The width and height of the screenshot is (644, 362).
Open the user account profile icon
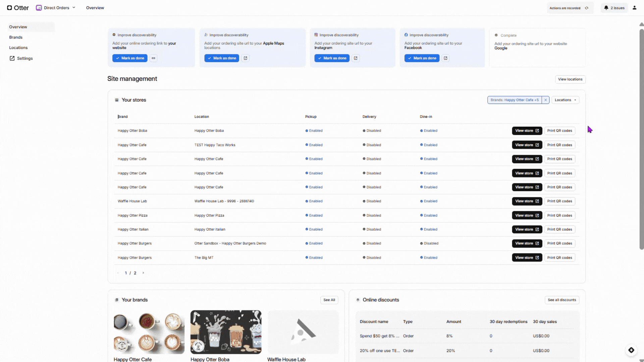634,8
